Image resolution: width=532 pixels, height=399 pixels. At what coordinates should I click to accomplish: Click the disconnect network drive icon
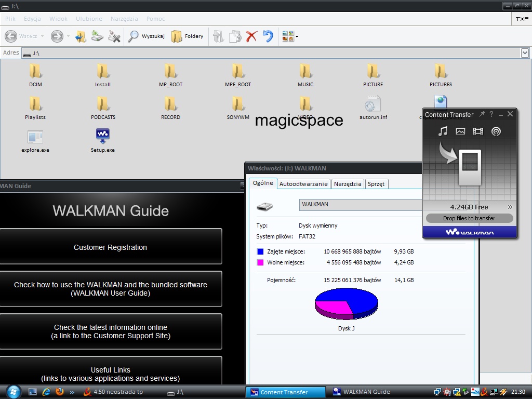pyautogui.click(x=114, y=36)
